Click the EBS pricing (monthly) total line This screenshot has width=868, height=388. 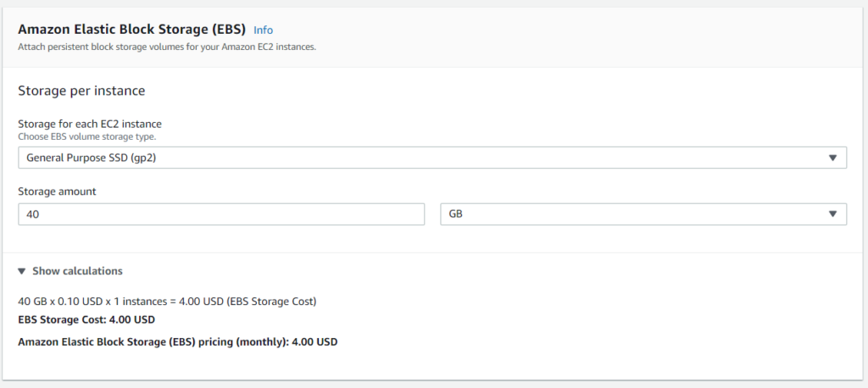coord(178,342)
